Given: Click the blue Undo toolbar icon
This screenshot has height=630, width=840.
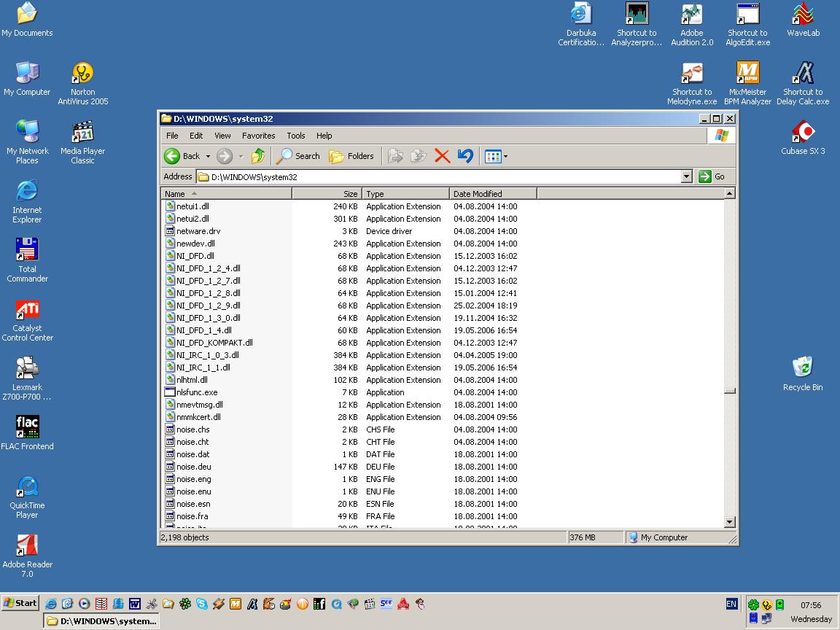Looking at the screenshot, I should [x=465, y=156].
